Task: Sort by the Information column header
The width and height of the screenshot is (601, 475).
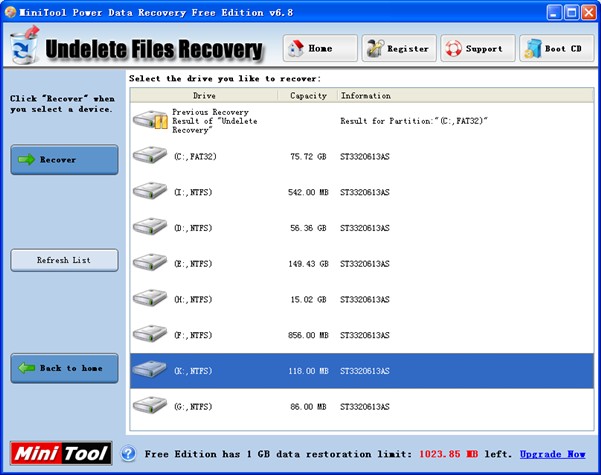Action: [x=466, y=95]
